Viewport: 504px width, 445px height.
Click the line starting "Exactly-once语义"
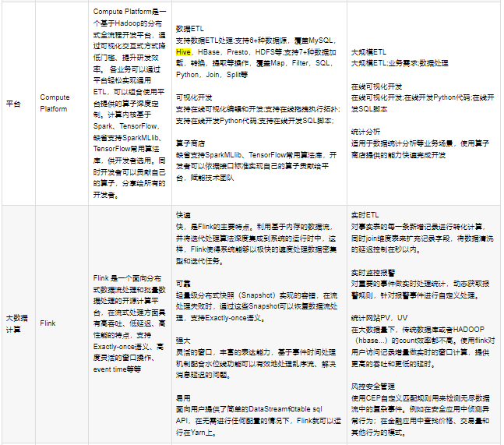pos(129,347)
